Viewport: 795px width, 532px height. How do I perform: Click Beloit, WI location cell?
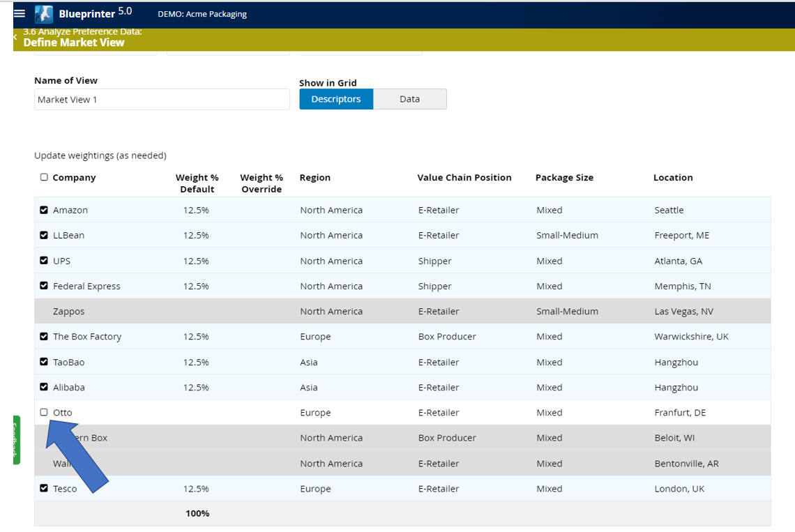674,438
